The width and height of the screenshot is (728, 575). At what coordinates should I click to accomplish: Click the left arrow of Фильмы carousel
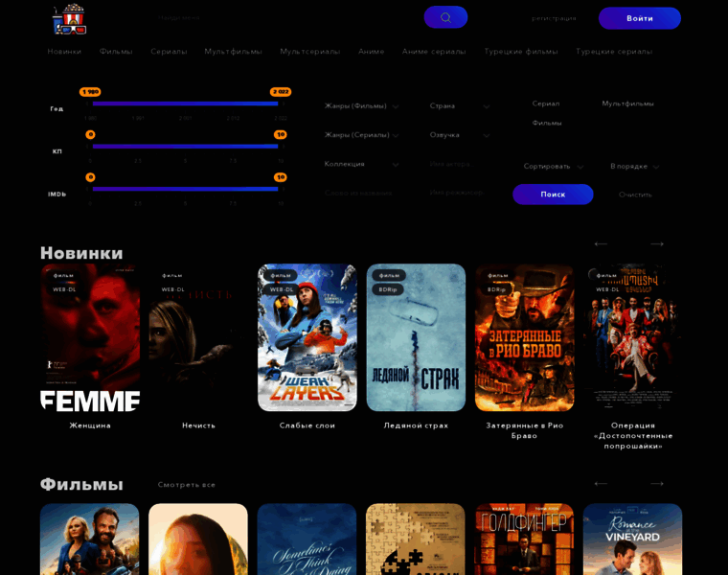pyautogui.click(x=601, y=484)
